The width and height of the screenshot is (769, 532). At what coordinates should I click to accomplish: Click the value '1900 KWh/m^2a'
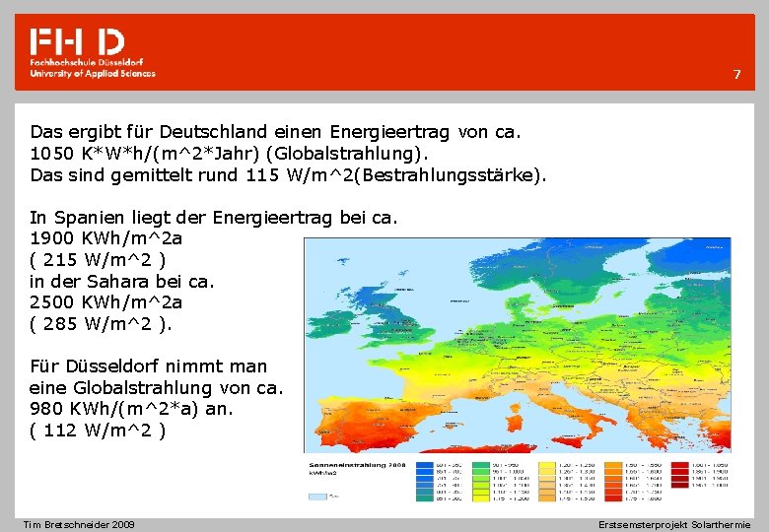tap(105, 238)
